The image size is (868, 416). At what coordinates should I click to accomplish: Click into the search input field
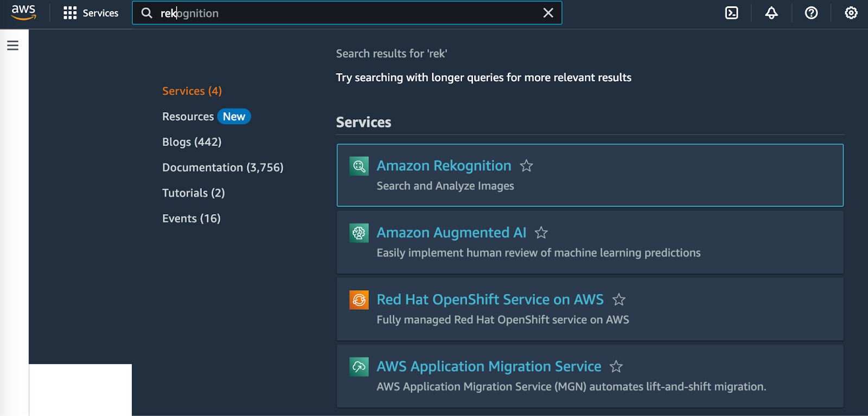point(347,13)
